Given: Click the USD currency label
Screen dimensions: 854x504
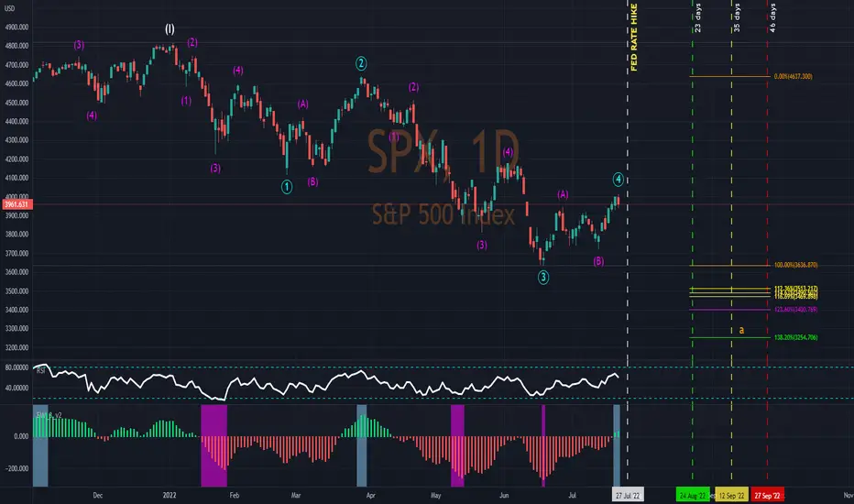Looking at the screenshot, I should (9, 8).
